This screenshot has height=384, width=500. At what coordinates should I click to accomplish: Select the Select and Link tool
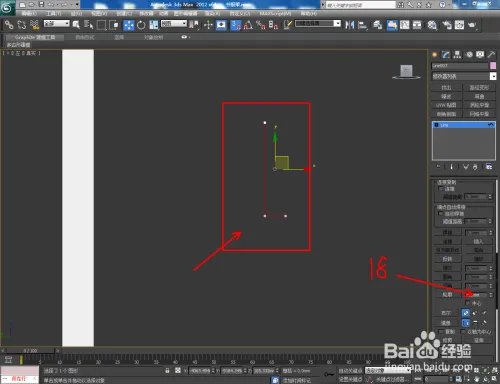click(x=9, y=25)
